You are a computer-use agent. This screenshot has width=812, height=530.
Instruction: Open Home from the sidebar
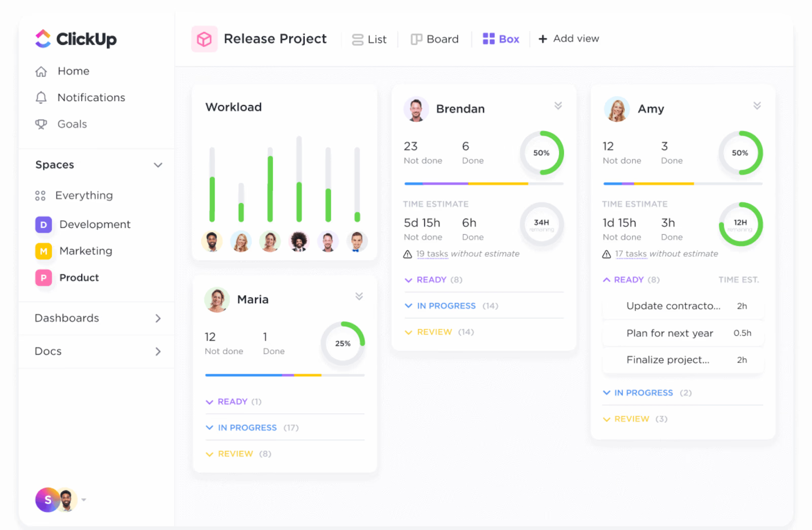pyautogui.click(x=62, y=71)
